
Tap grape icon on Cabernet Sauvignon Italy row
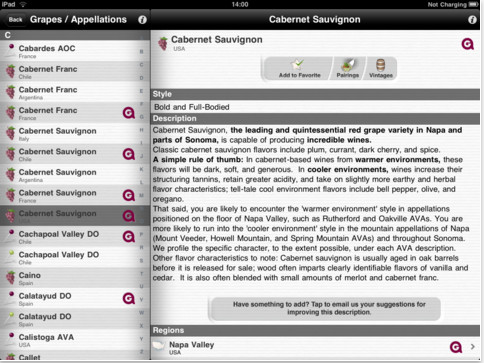point(11,133)
